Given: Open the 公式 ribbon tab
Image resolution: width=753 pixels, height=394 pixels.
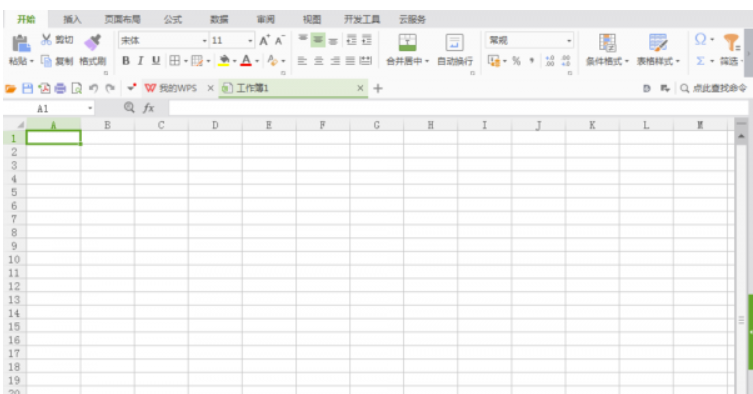Looking at the screenshot, I should click(173, 19).
